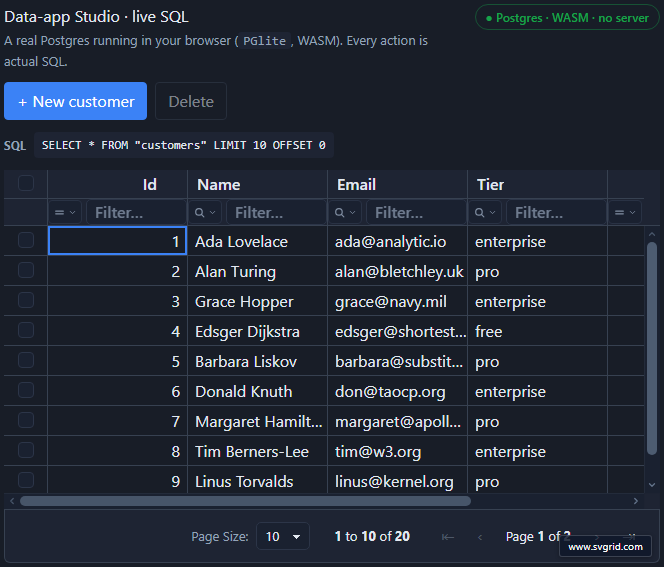Focus the Tier column filter input

[x=556, y=212]
